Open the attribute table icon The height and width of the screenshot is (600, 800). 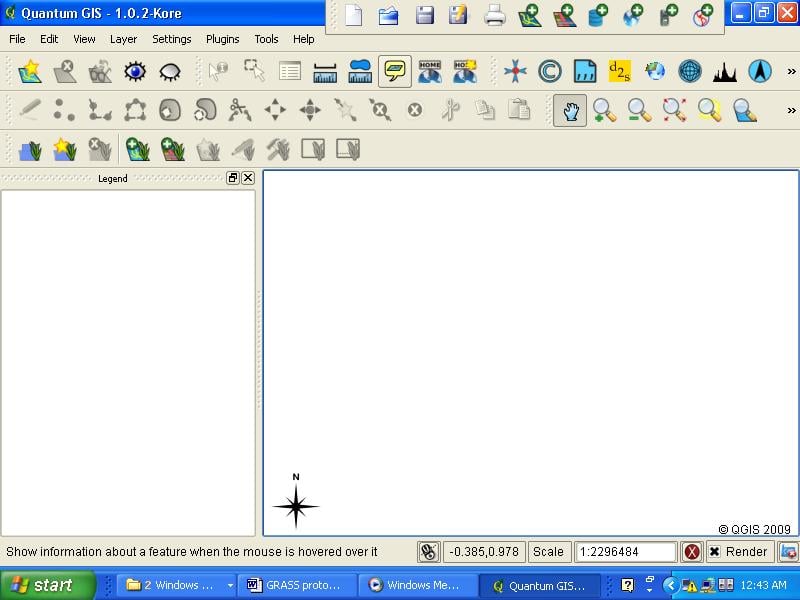290,71
